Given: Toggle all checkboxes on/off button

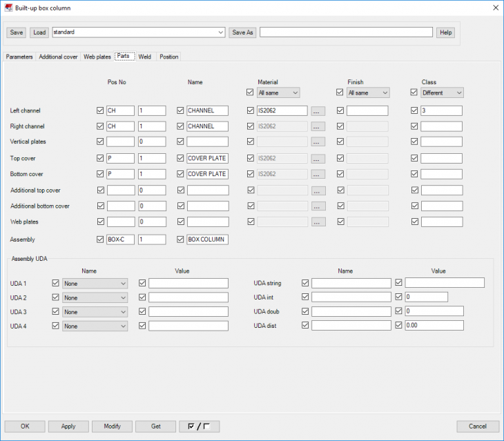Looking at the screenshot, I should pos(199,427).
